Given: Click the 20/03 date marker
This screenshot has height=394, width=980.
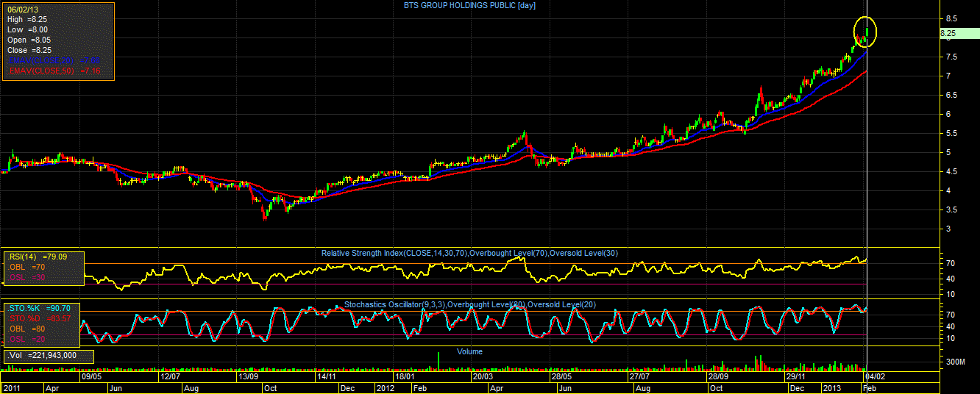Looking at the screenshot, I should [483, 376].
